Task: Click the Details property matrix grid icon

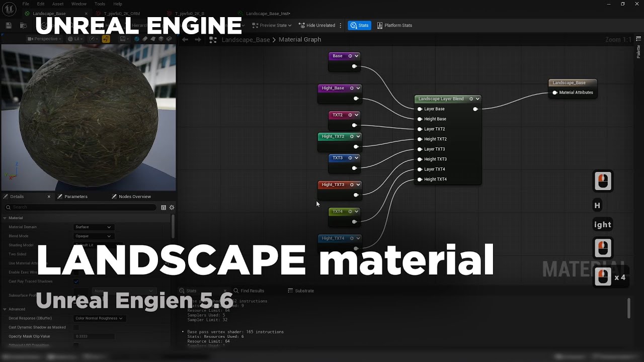Action: pyautogui.click(x=164, y=207)
